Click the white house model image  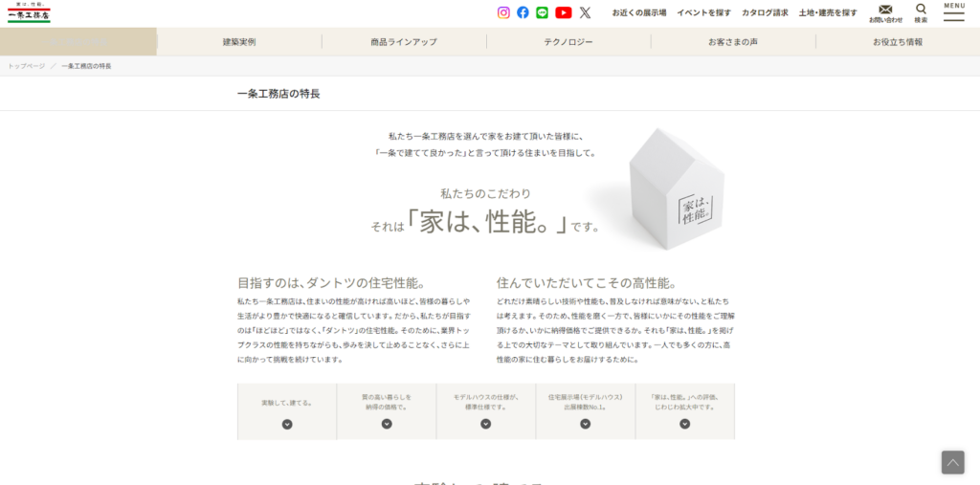click(x=677, y=189)
